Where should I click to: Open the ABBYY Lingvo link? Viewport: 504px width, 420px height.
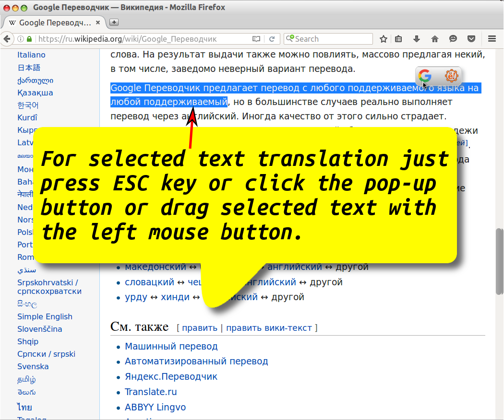click(x=155, y=407)
